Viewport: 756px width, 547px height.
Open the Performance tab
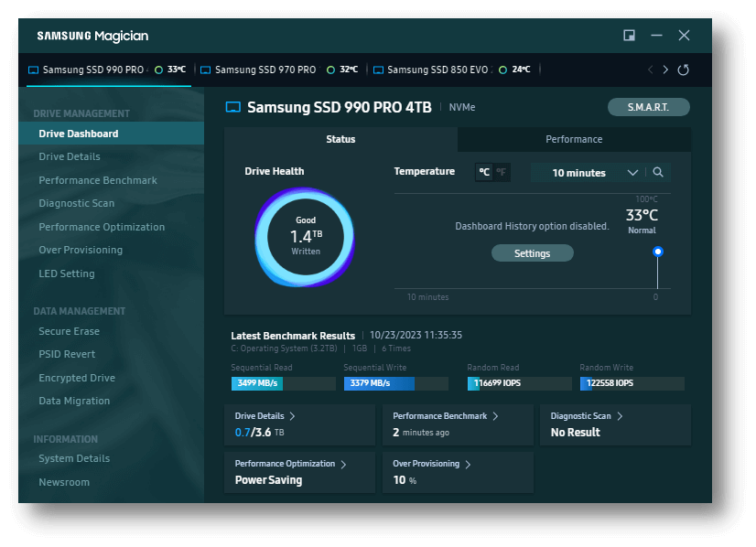tap(574, 139)
